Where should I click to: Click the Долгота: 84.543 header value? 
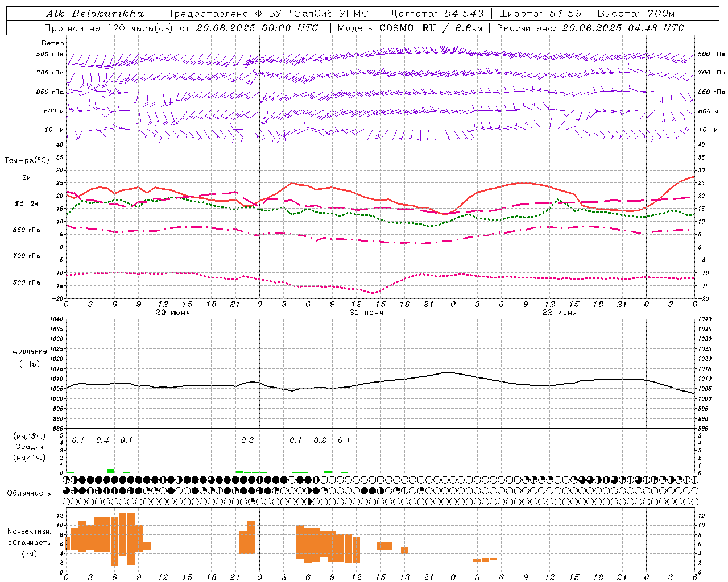pyautogui.click(x=437, y=14)
